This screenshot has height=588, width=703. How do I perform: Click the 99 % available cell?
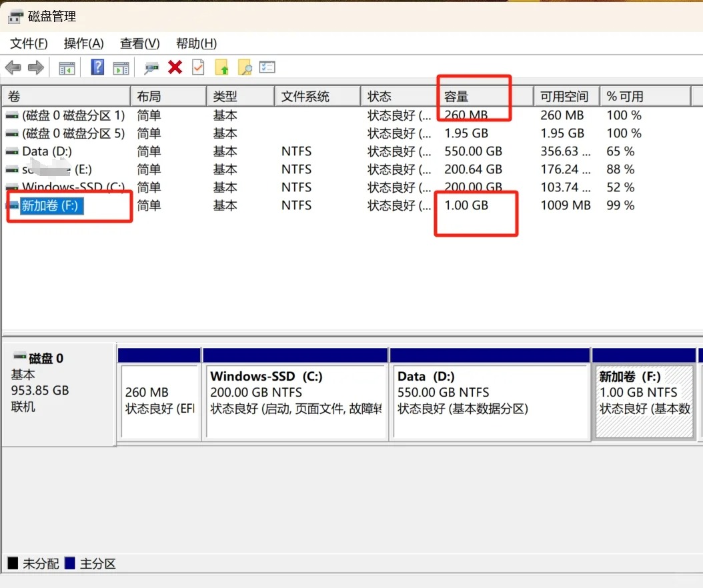pos(620,205)
